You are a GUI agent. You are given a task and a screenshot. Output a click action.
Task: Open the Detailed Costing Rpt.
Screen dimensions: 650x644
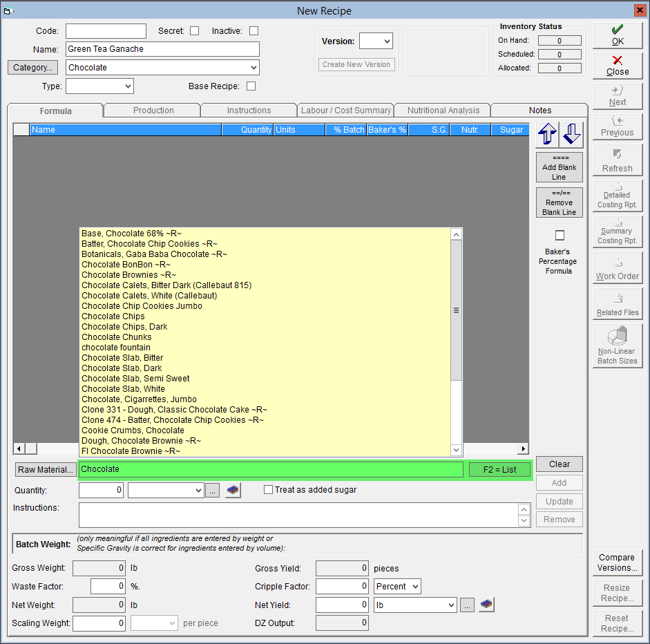point(618,196)
